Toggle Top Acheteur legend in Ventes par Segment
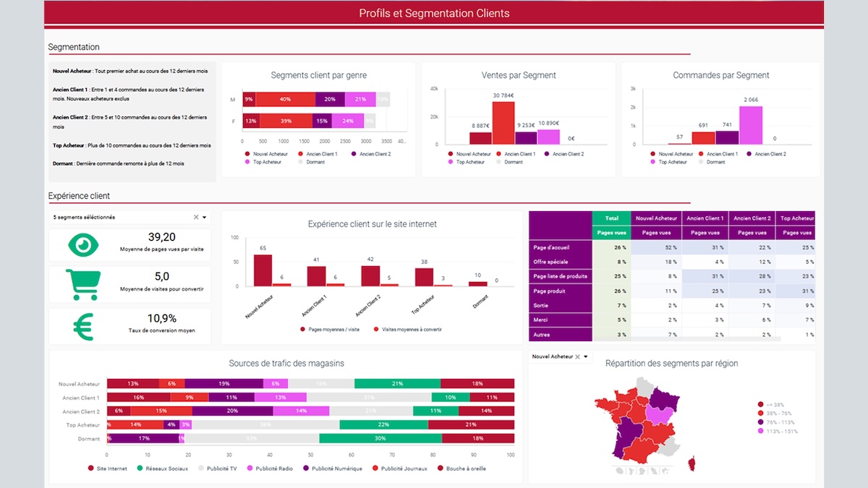Image resolution: width=868 pixels, height=488 pixels. click(468, 162)
